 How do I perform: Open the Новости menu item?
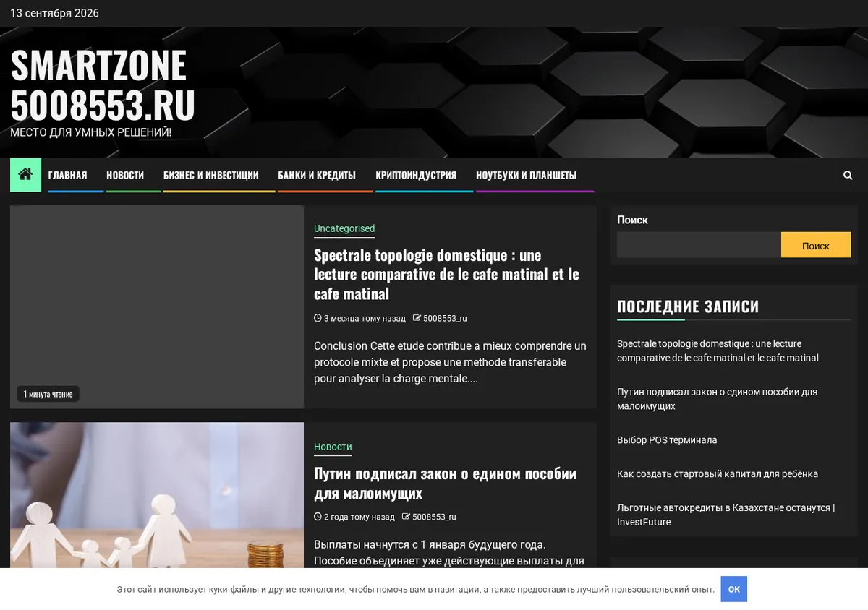tap(125, 175)
